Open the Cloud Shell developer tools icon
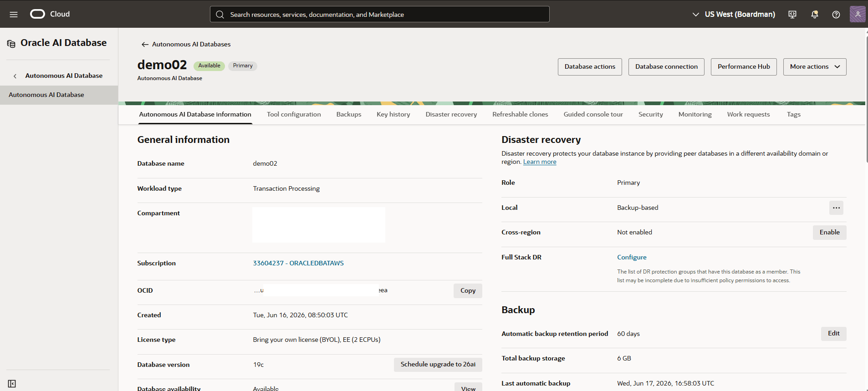The height and width of the screenshot is (391, 868). pyautogui.click(x=792, y=15)
